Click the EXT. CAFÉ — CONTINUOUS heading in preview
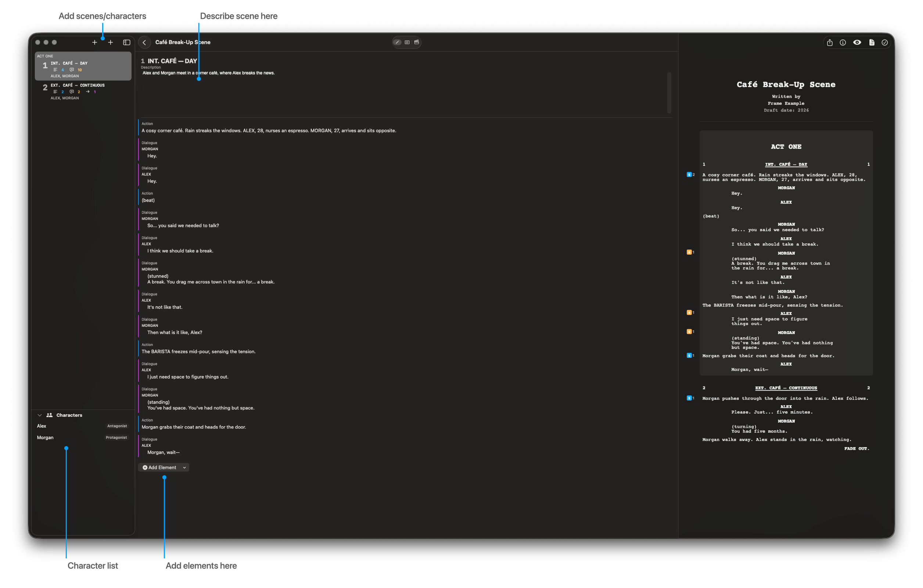923x588 pixels. (786, 388)
